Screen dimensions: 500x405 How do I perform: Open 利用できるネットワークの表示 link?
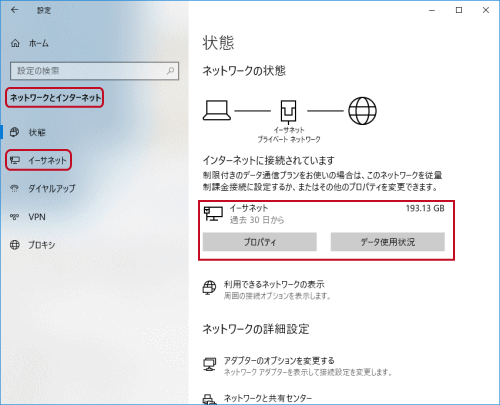[274, 284]
